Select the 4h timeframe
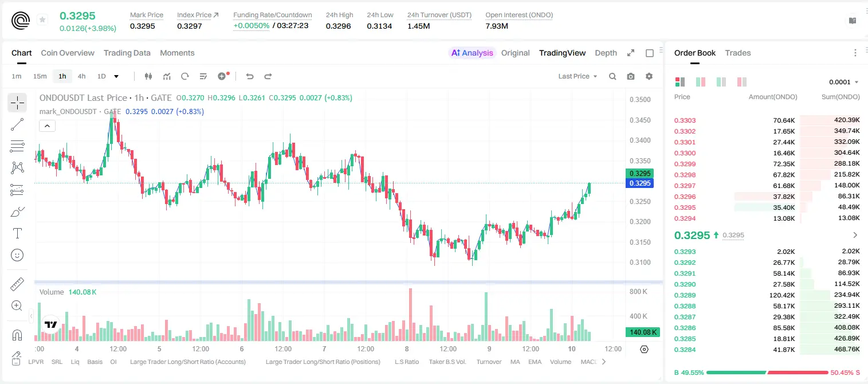The height and width of the screenshot is (384, 868). [x=81, y=76]
